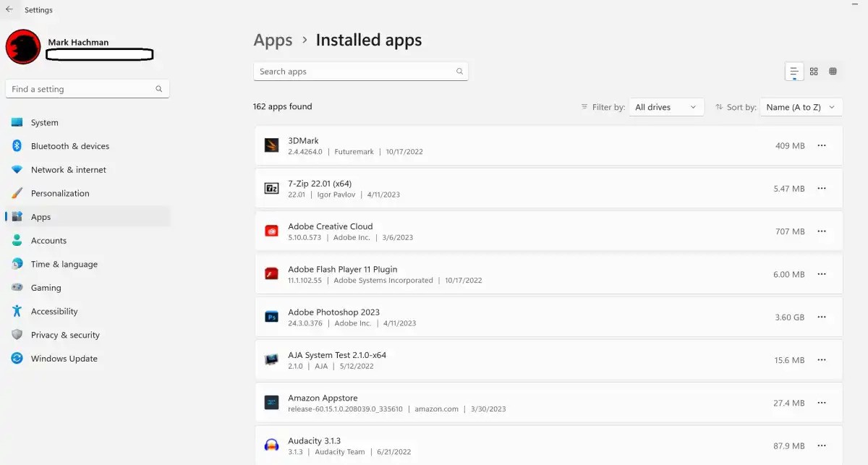Click the Adobe Creative Cloud icon

click(x=271, y=231)
